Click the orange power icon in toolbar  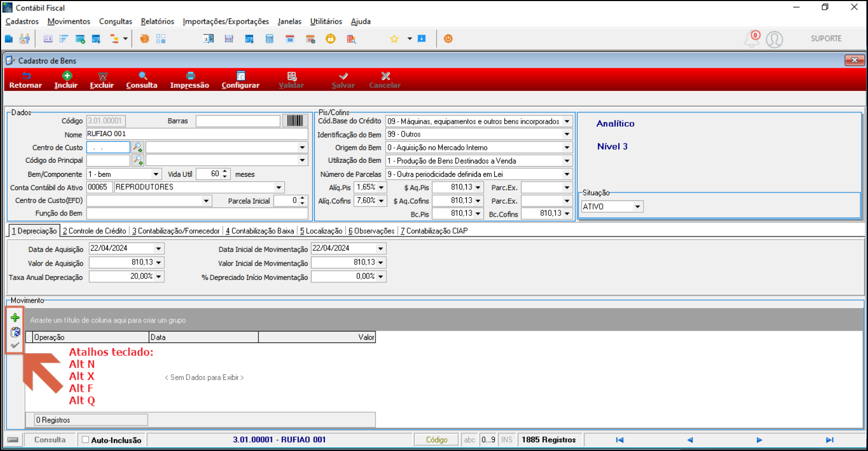(448, 39)
